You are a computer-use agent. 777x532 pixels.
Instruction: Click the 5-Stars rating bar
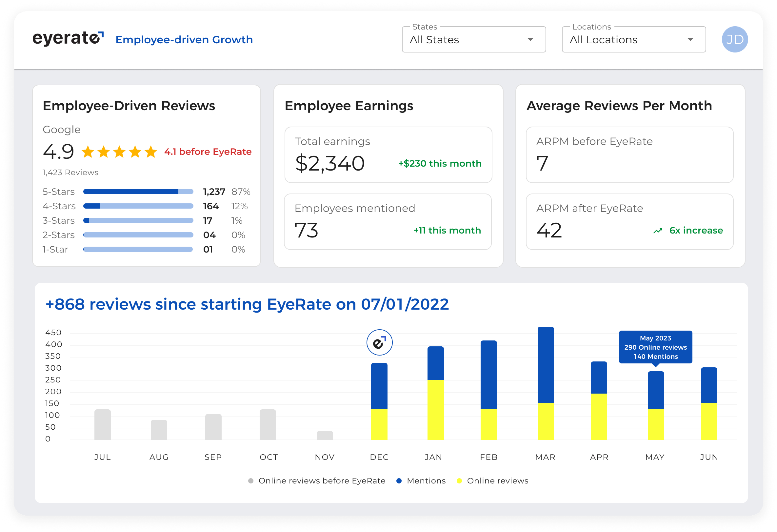138,191
